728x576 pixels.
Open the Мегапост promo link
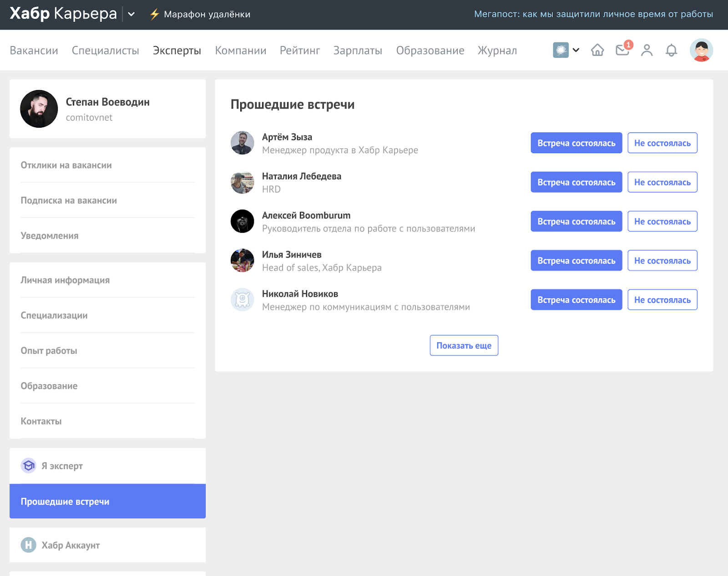tap(593, 14)
